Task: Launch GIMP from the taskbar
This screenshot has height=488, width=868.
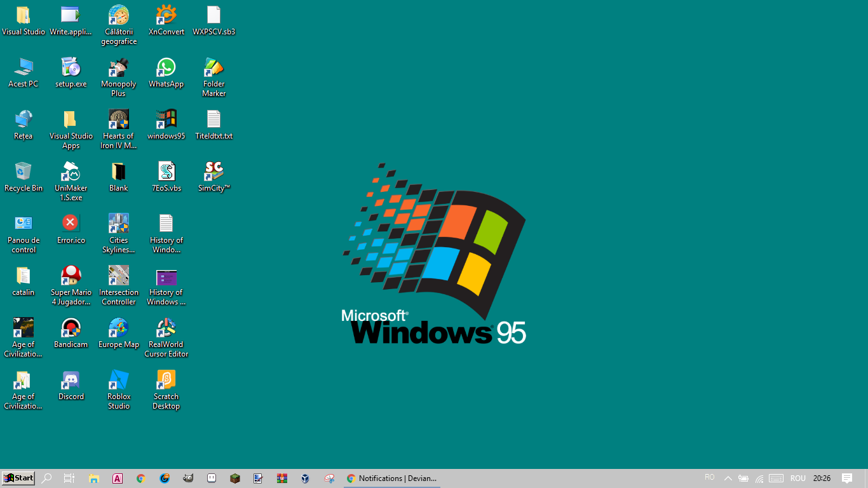Action: coord(188,478)
